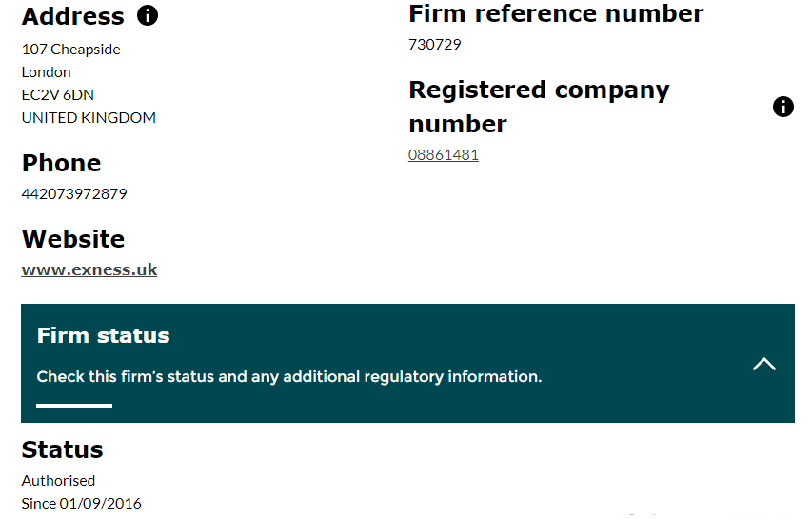The height and width of the screenshot is (519, 812).
Task: Click the Phone heading
Action: (x=61, y=163)
